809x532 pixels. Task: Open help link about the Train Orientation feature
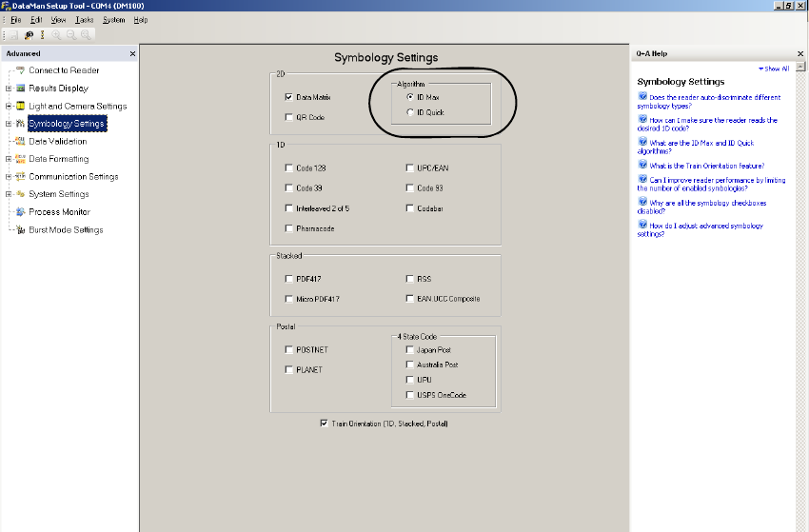(x=701, y=166)
